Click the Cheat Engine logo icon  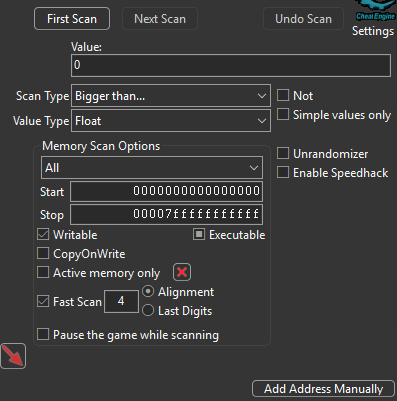coord(375,10)
